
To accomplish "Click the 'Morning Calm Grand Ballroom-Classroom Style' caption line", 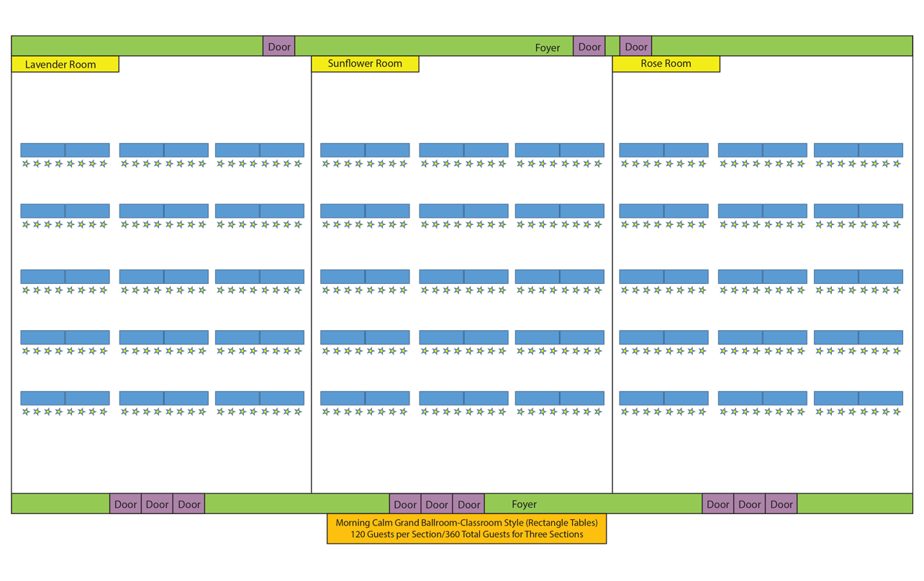I will pyautogui.click(x=466, y=523).
